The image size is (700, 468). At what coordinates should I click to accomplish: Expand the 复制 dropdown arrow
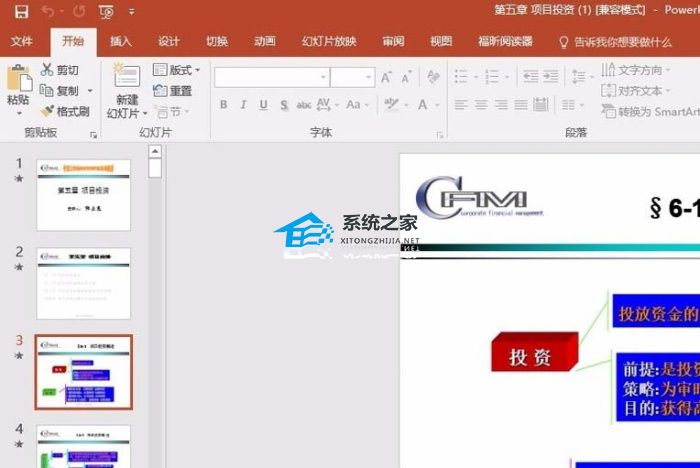[90, 91]
